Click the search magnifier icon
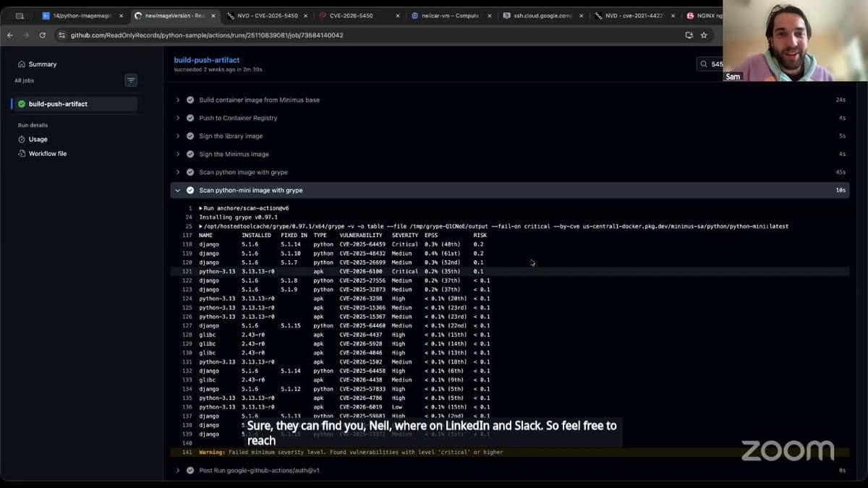 click(704, 64)
